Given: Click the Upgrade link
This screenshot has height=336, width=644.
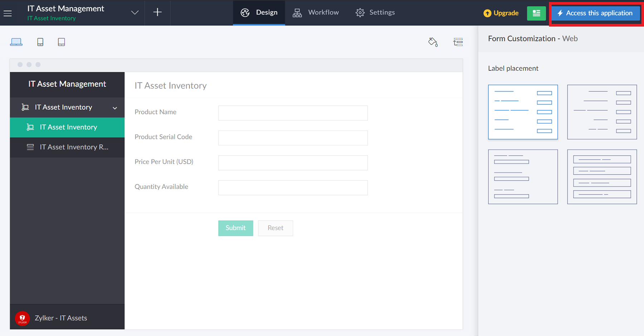Looking at the screenshot, I should [x=501, y=13].
